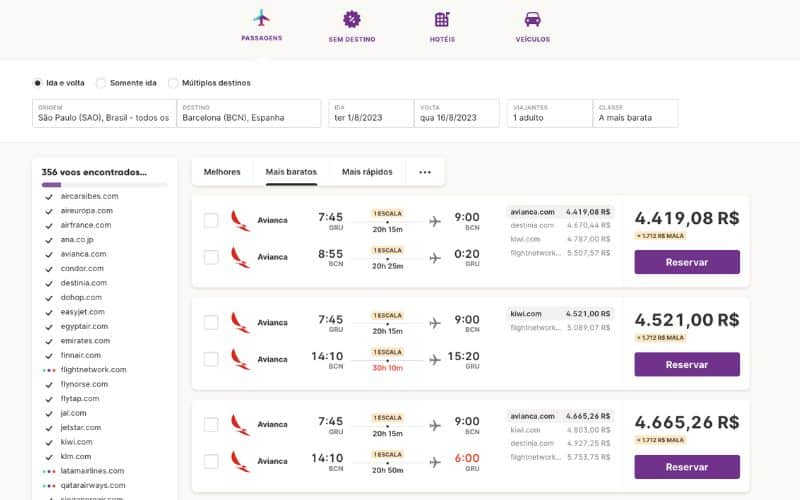The height and width of the screenshot is (500, 800).
Task: Switch to the Mais rápidos tab
Action: tap(367, 172)
